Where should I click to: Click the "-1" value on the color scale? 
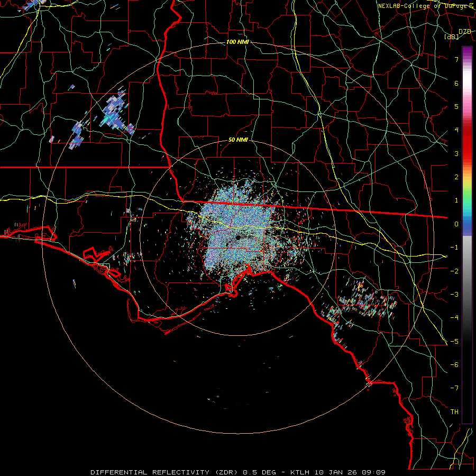pos(454,248)
